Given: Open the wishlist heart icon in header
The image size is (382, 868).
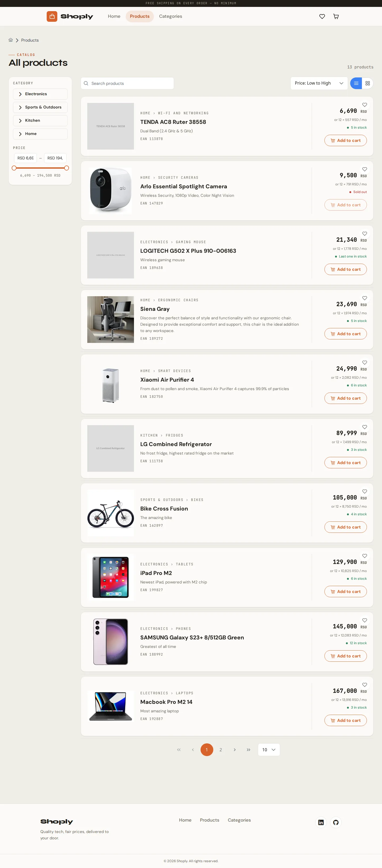Looking at the screenshot, I should pyautogui.click(x=322, y=16).
